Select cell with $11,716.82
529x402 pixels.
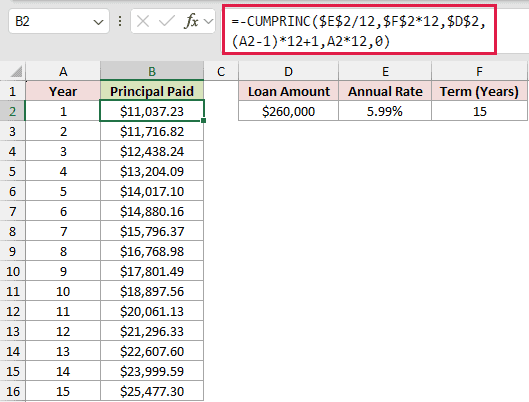(x=152, y=131)
